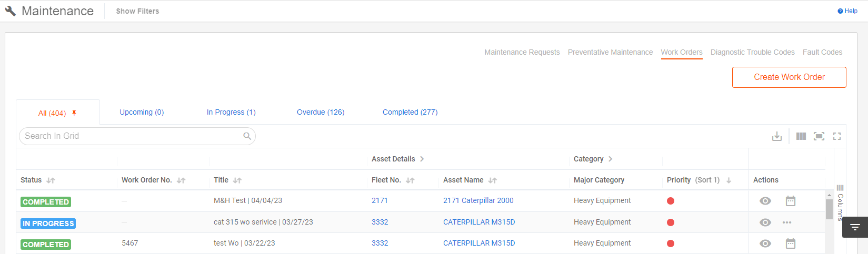Open calendar icon for M&H Test row
This screenshot has height=254, width=868.
pyautogui.click(x=791, y=201)
